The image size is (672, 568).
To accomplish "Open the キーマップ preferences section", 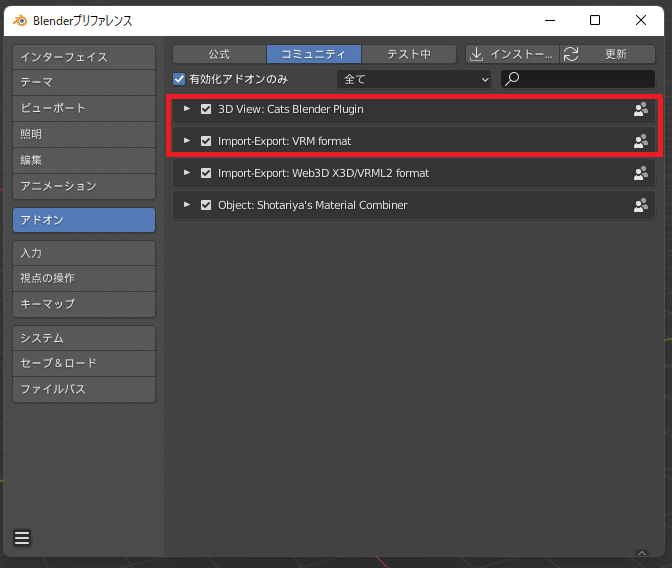I will [x=84, y=304].
